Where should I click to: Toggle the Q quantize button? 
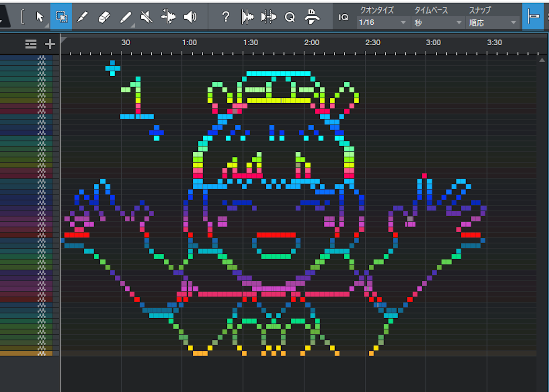point(290,17)
